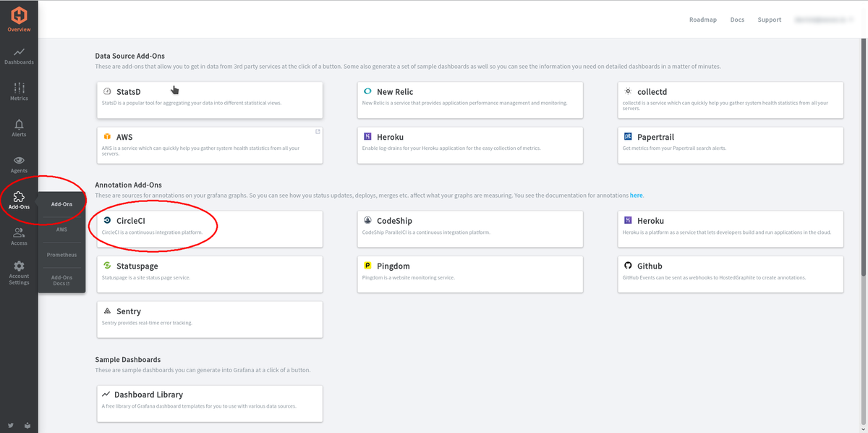This screenshot has height=433, width=868.
Task: Go to Dashboards in the sidebar
Action: click(x=19, y=56)
